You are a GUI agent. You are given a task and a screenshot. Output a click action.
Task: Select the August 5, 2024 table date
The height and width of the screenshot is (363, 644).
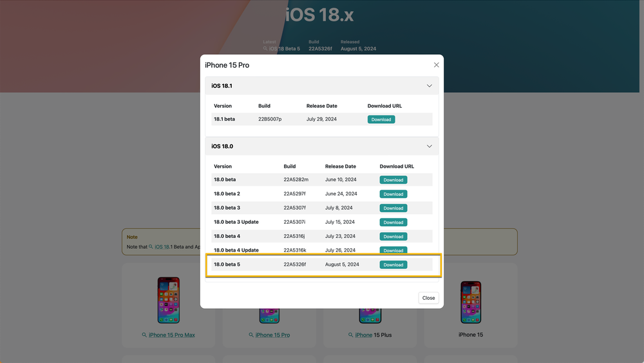coord(342,264)
